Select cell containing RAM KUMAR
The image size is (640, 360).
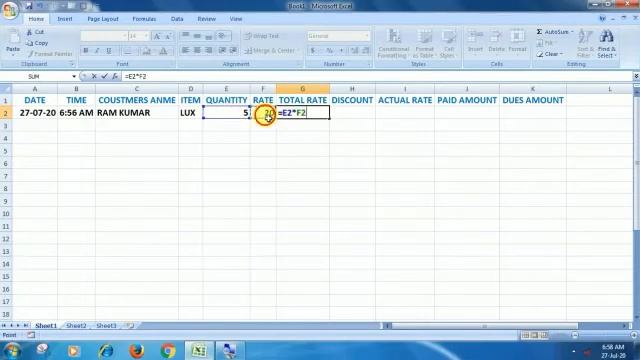(x=137, y=113)
